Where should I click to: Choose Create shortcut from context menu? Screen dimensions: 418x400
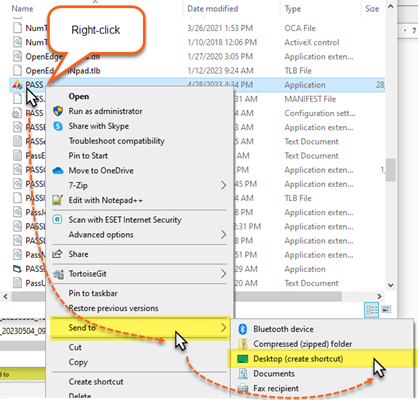[x=96, y=382]
